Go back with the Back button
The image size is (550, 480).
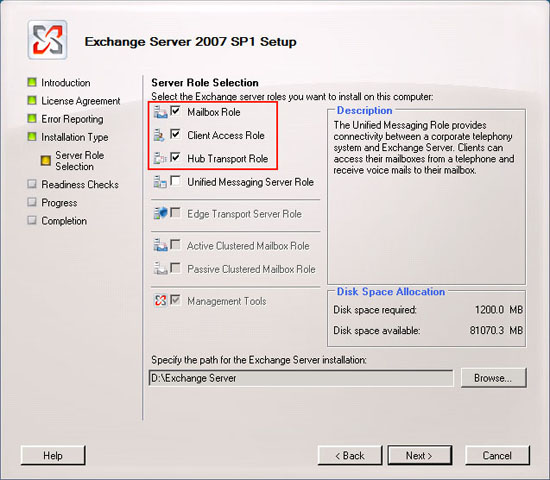tap(350, 455)
